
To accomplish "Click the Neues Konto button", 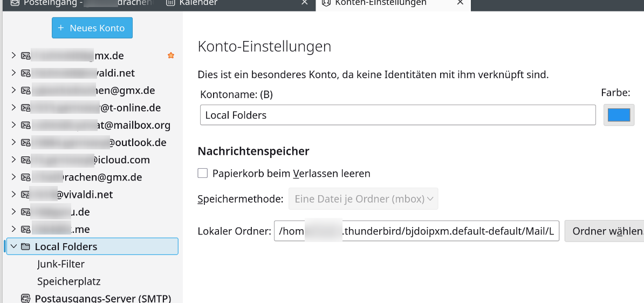I will pos(92,28).
